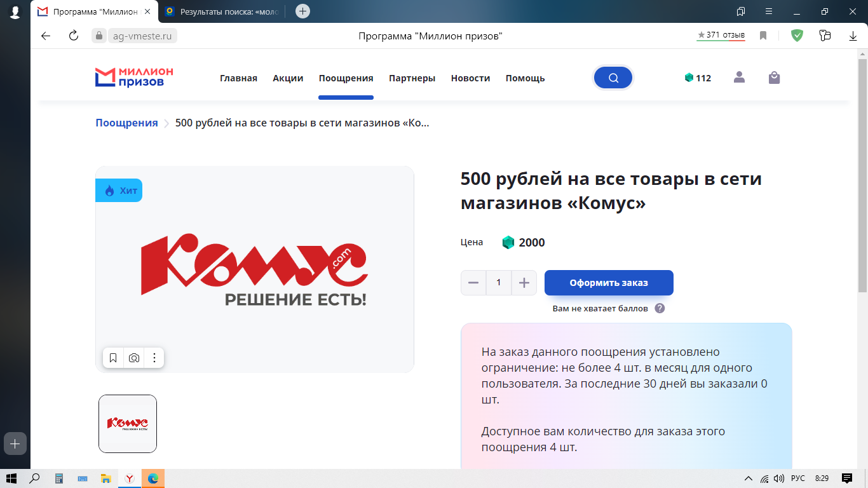Open the browser extensions icon
Viewport: 868px width, 488px height.
point(825,36)
